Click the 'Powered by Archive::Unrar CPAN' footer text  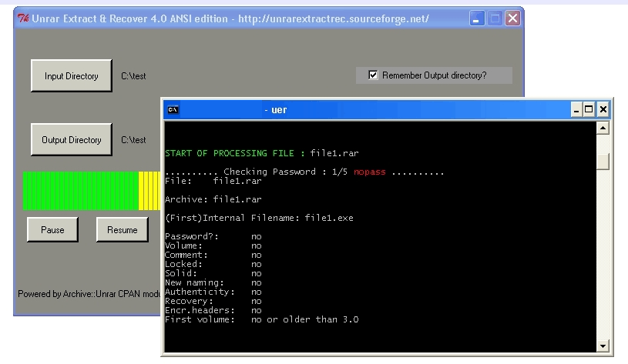point(89,294)
